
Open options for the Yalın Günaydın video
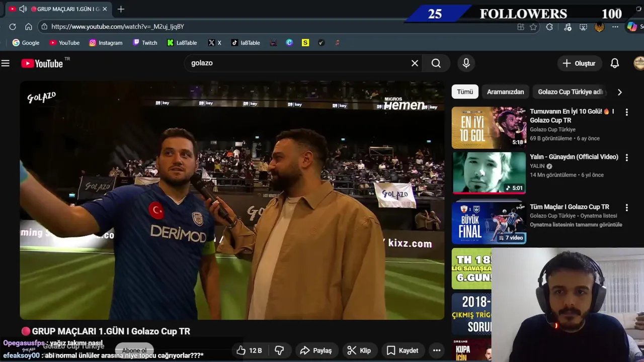[x=627, y=157]
